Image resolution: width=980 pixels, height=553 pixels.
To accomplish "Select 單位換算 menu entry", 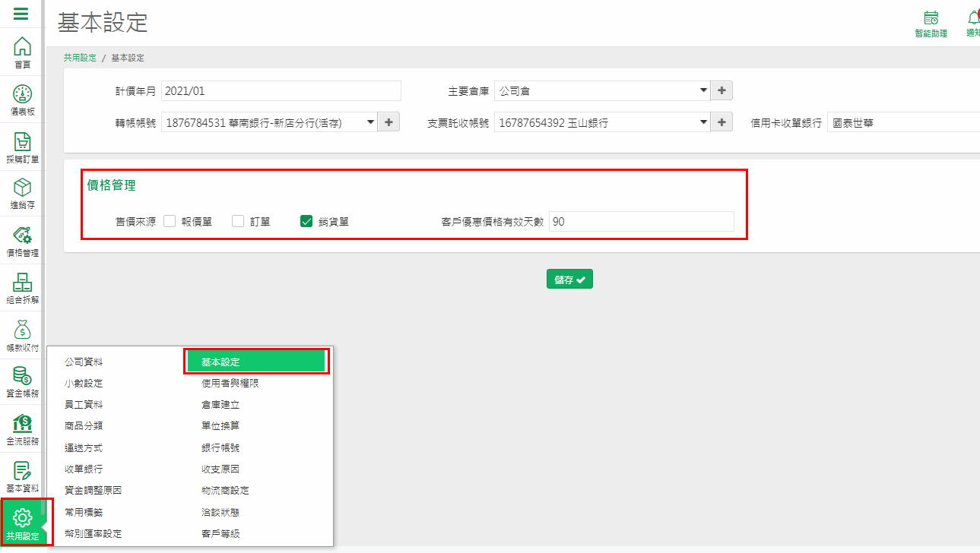I will (x=220, y=425).
